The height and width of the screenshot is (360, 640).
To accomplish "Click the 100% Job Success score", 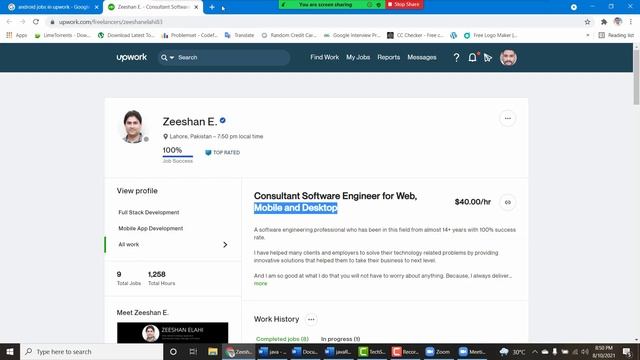I will [178, 155].
